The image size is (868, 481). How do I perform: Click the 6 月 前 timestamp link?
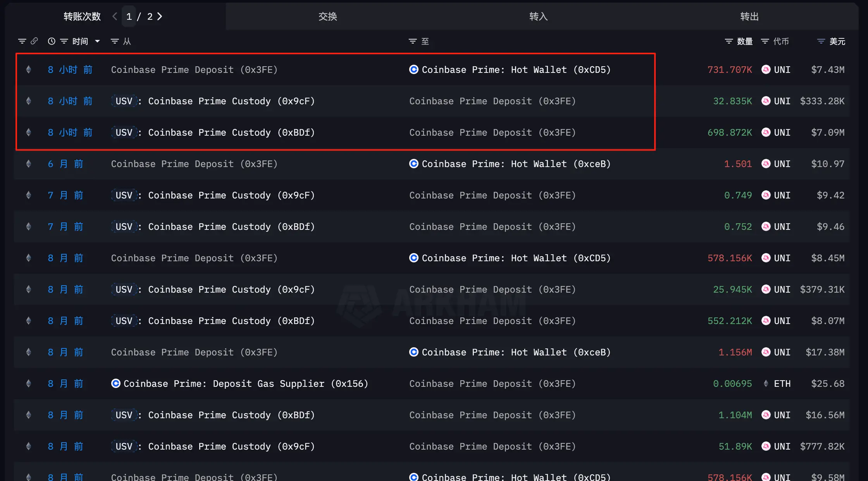click(65, 164)
